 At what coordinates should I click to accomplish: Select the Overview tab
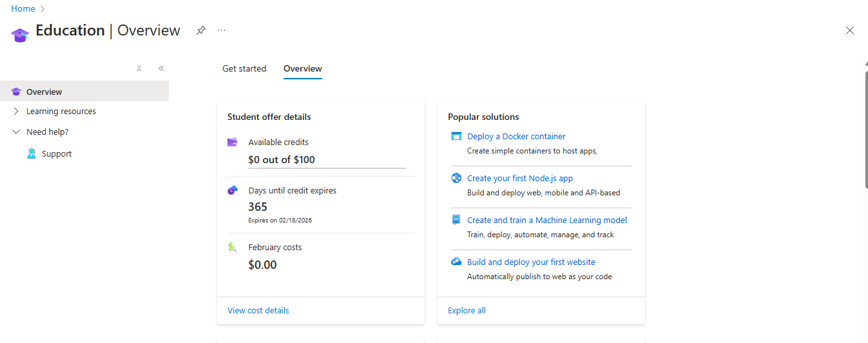(x=303, y=68)
